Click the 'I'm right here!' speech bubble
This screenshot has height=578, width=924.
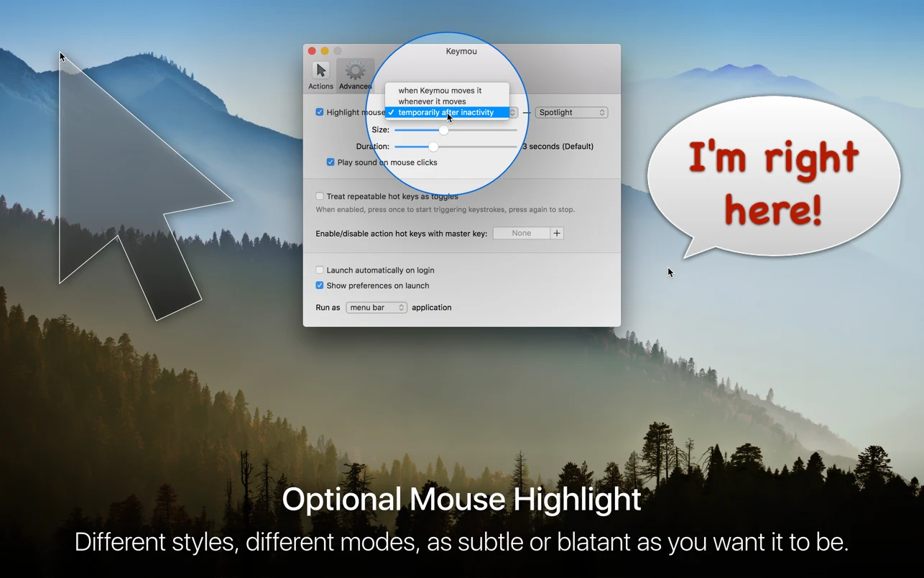[773, 180]
